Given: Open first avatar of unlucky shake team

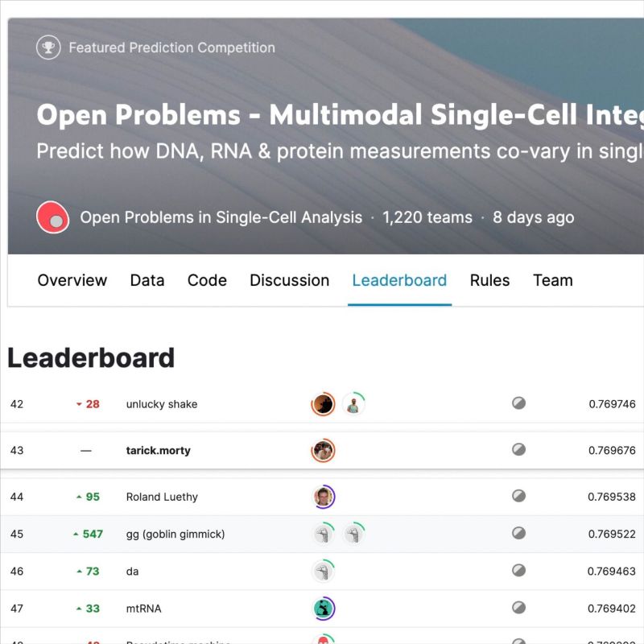Looking at the screenshot, I should [x=324, y=404].
